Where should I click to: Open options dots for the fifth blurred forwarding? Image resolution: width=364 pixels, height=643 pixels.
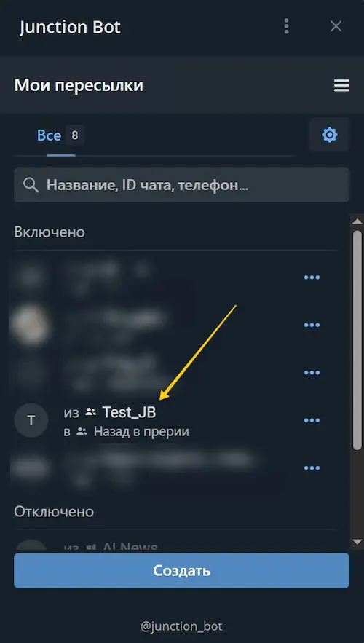[312, 468]
